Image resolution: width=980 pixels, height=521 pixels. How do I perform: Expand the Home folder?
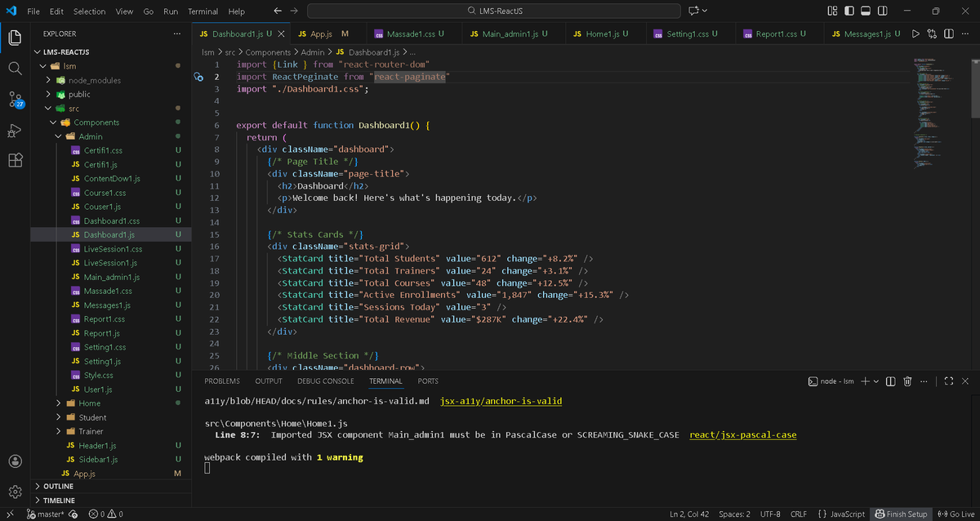(59, 403)
